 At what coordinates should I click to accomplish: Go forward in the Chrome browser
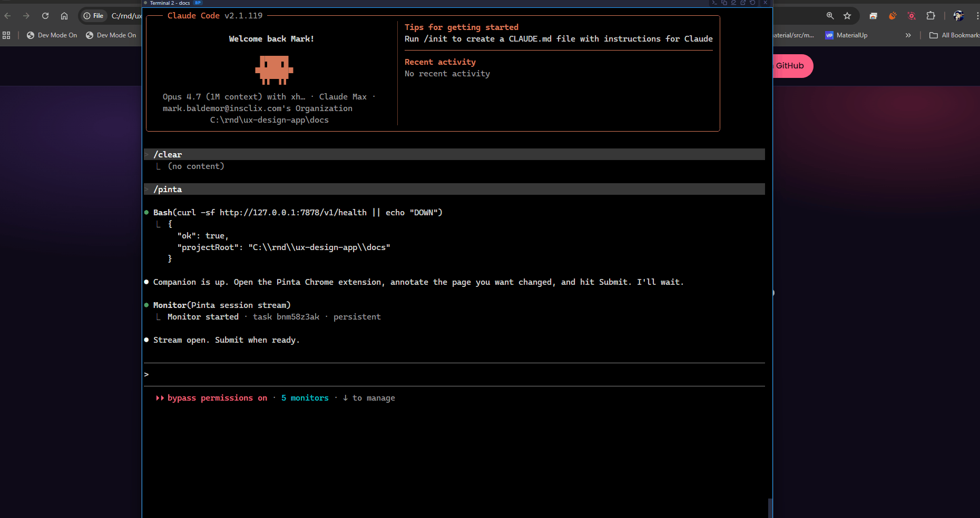tap(26, 16)
